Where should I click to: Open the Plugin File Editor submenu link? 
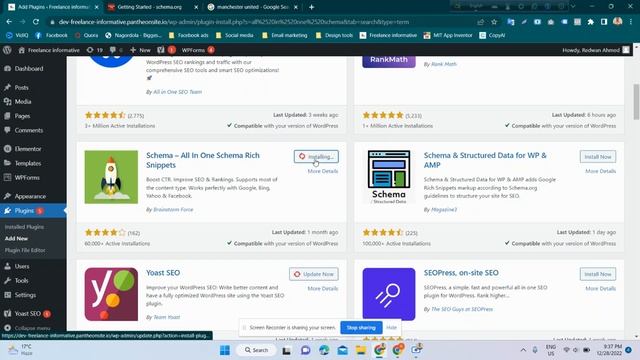tap(25, 250)
